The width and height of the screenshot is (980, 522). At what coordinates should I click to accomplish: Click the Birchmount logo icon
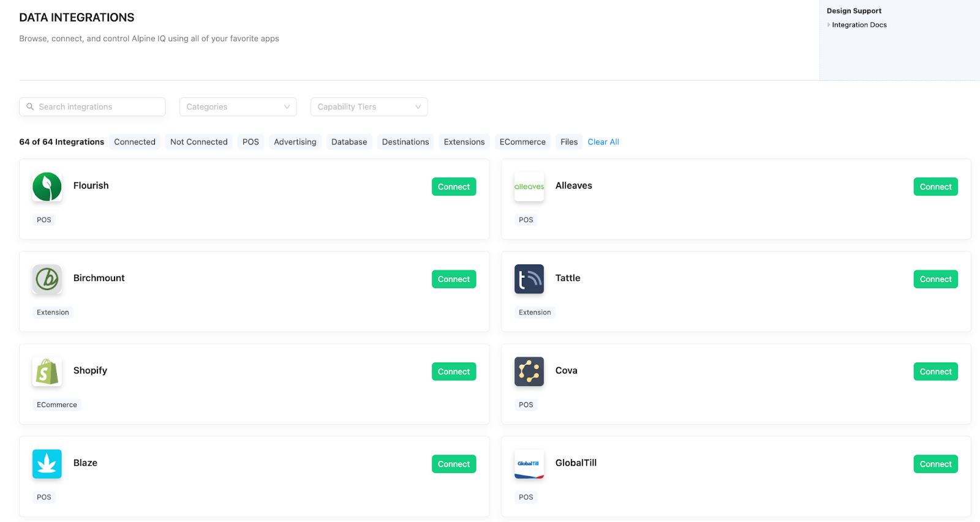pyautogui.click(x=47, y=279)
